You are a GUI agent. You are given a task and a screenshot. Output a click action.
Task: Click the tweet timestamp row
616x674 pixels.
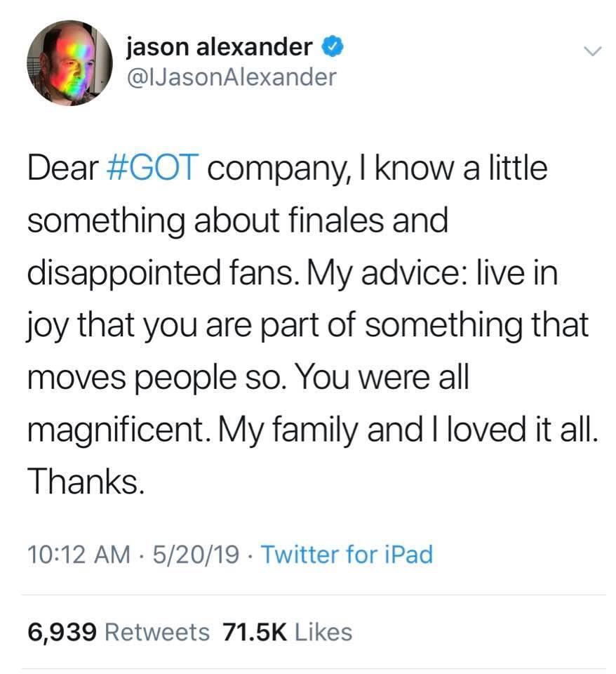click(210, 555)
